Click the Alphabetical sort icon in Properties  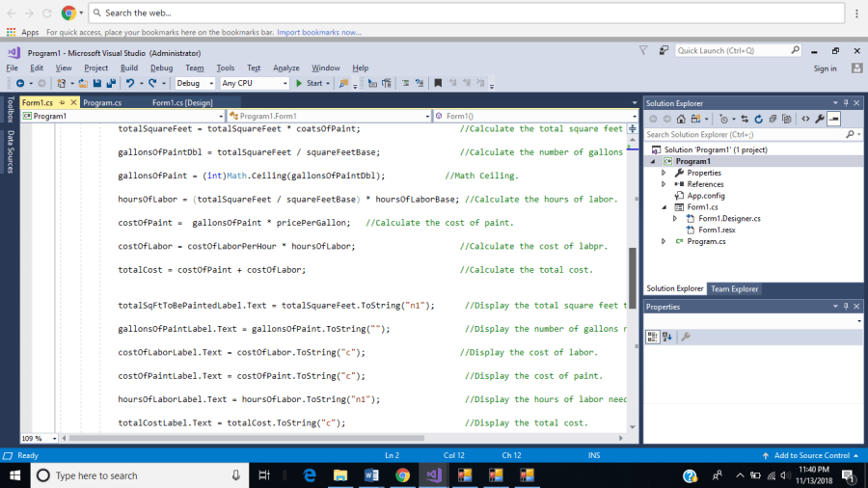(667, 337)
